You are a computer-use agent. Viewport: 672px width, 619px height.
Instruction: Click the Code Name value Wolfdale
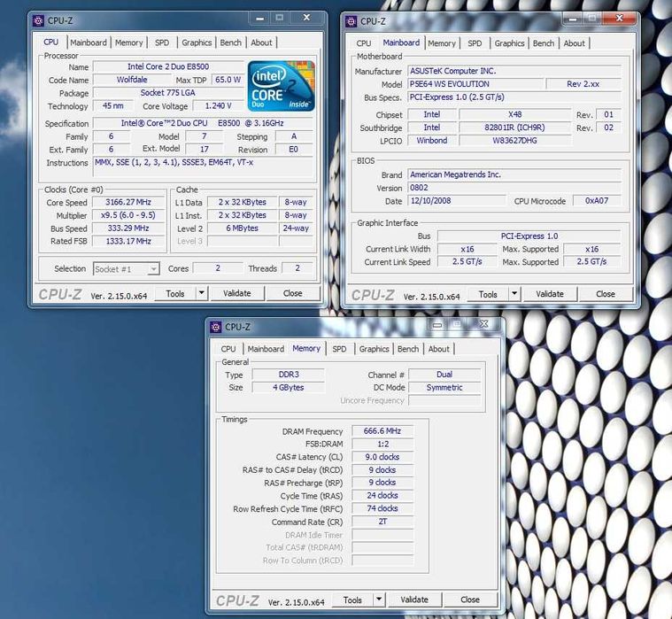(132, 80)
